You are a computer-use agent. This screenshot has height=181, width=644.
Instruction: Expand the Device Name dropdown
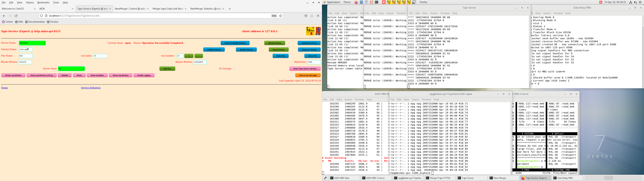[x=32, y=43]
